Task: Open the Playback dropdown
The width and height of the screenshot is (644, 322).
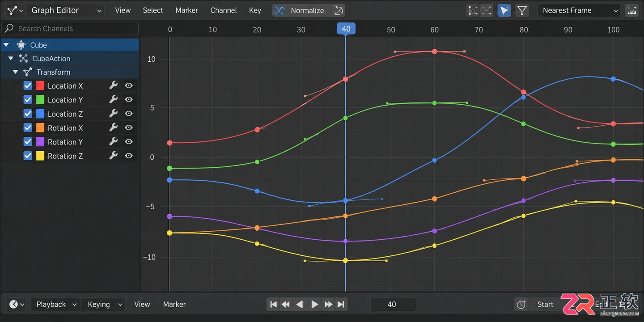Action: (x=56, y=304)
